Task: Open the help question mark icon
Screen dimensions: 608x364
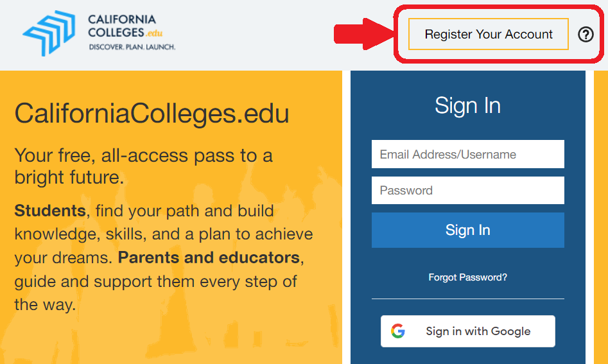Action: click(x=586, y=35)
